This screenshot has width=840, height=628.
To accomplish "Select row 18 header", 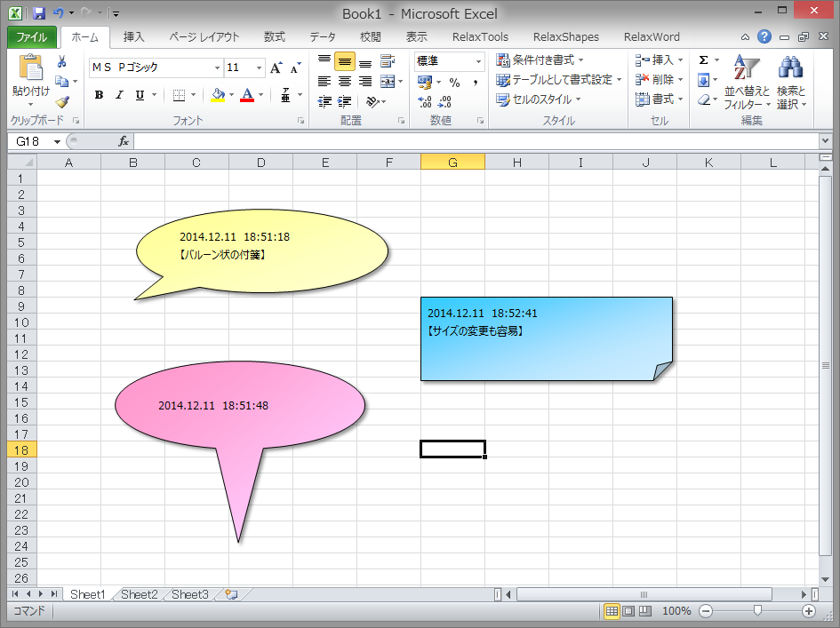I will click(21, 450).
